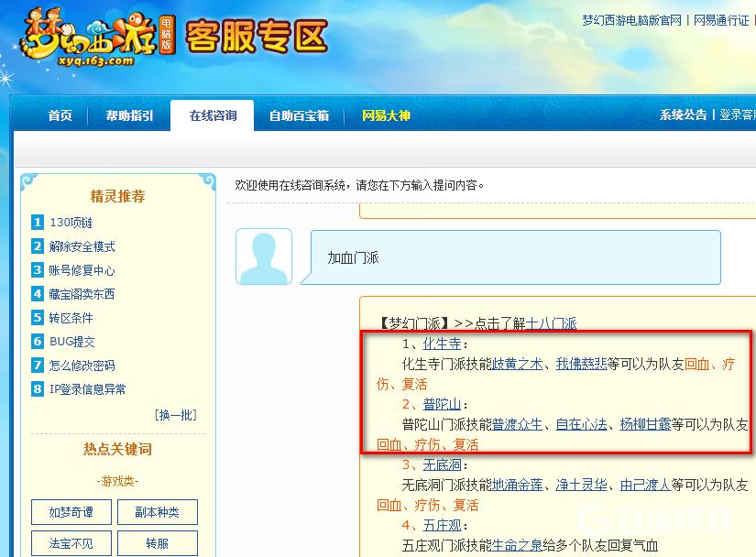This screenshot has height=557, width=756.
Task: Click 解除安全模式 in the recommendations list
Action: [x=82, y=246]
